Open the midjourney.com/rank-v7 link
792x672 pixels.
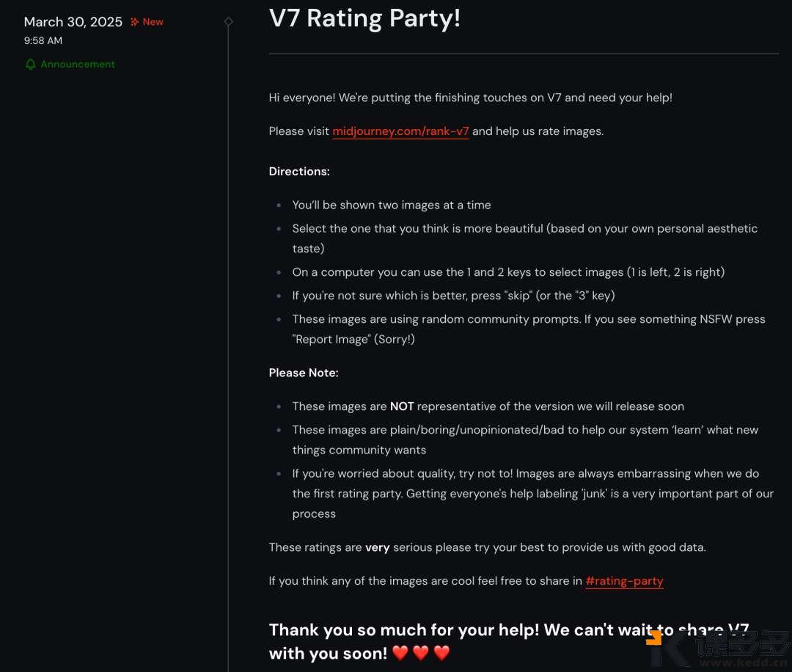(x=400, y=131)
